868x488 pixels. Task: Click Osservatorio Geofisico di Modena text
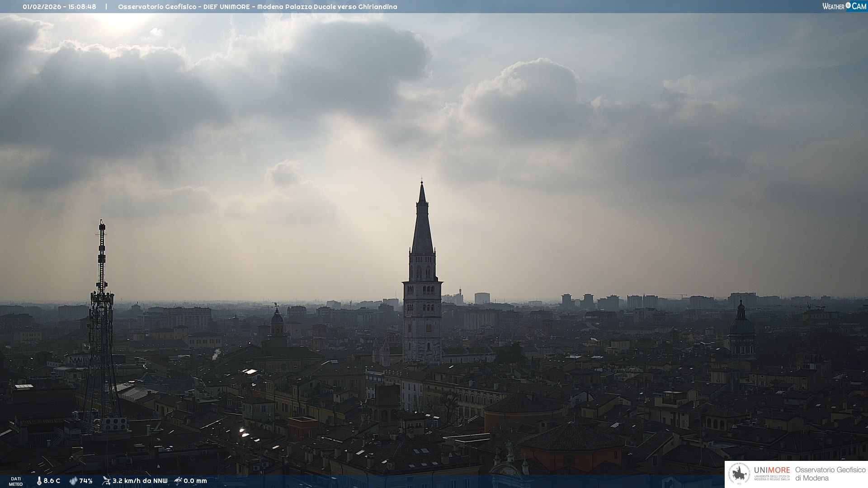(830, 474)
